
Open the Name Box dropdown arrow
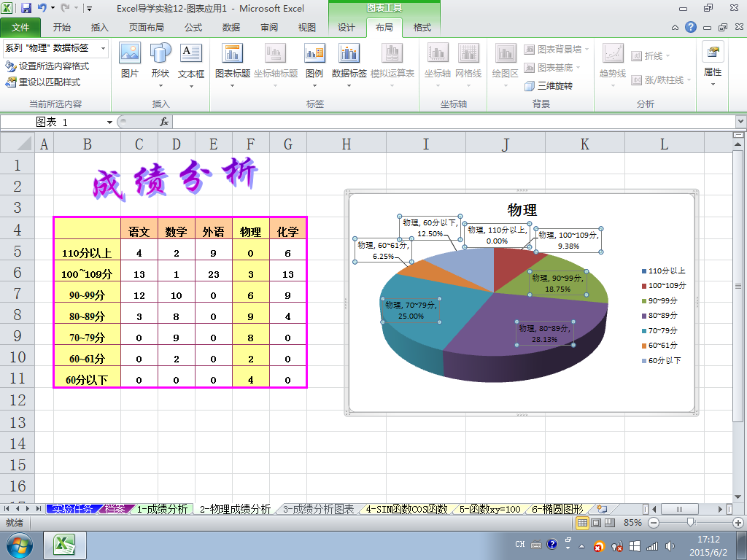[109, 122]
